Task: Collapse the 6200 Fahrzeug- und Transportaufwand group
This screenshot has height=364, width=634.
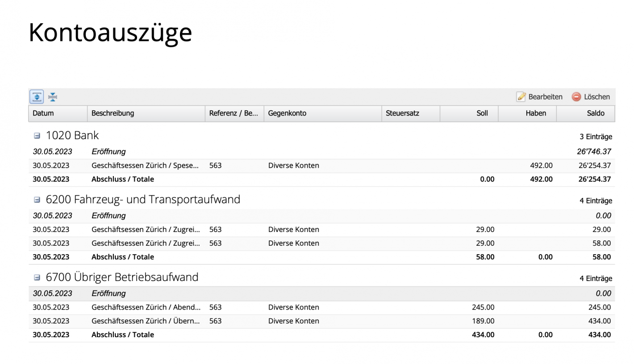Action: (37, 199)
